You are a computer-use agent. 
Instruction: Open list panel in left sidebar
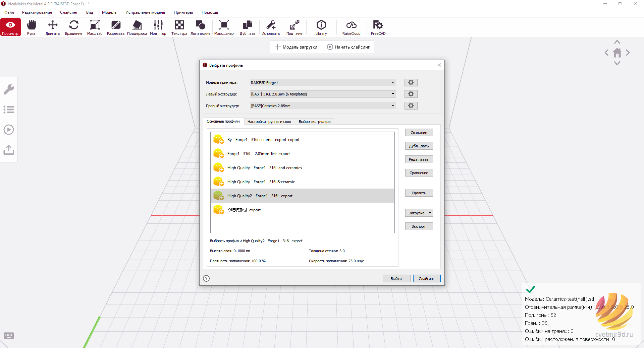[9, 110]
